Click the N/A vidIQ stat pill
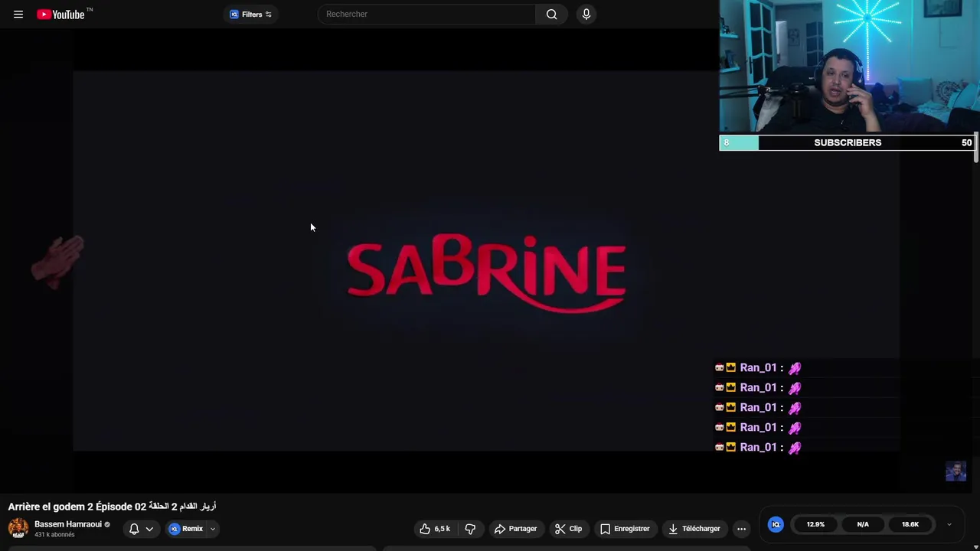The height and width of the screenshot is (551, 980). coord(863,524)
